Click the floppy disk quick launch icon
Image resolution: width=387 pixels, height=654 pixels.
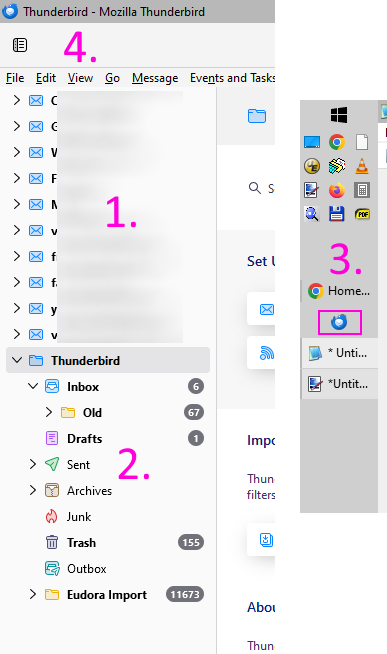click(x=337, y=214)
